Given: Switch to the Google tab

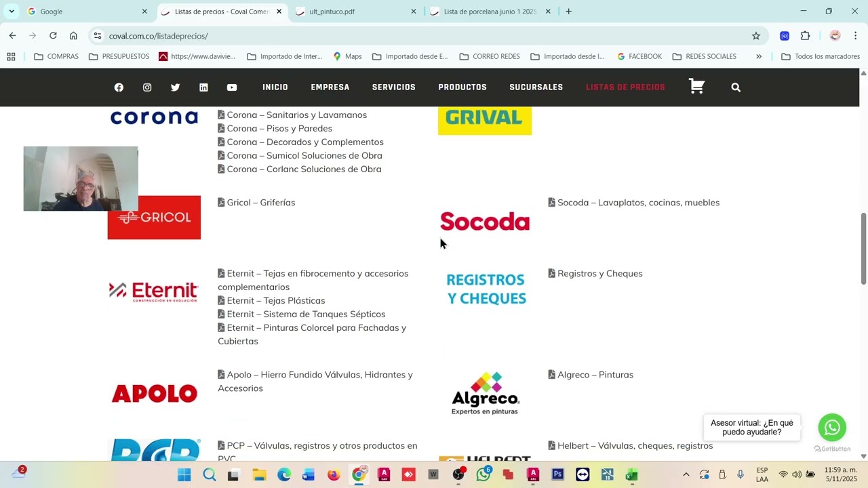Looking at the screenshot, I should click(x=87, y=12).
